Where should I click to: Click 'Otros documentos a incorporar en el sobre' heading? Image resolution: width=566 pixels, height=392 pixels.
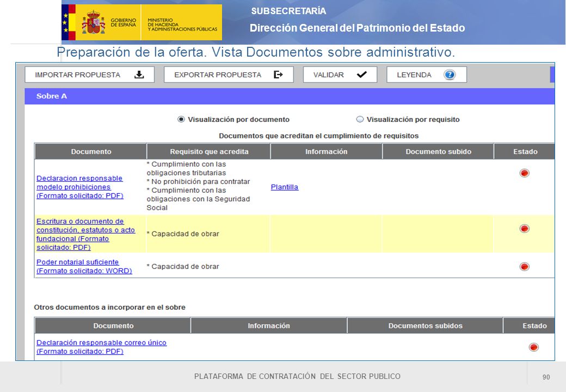pyautogui.click(x=110, y=307)
